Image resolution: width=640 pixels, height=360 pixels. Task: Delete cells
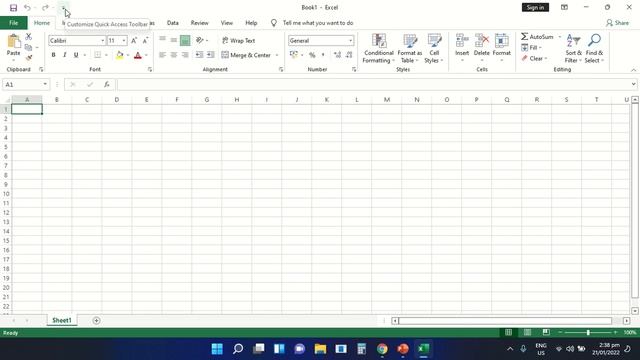tap(482, 47)
